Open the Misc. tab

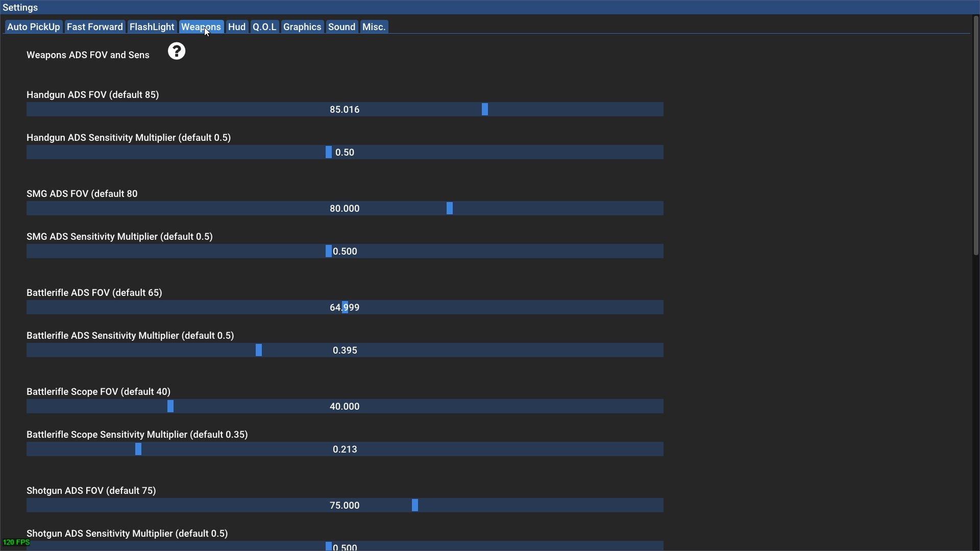click(x=374, y=27)
